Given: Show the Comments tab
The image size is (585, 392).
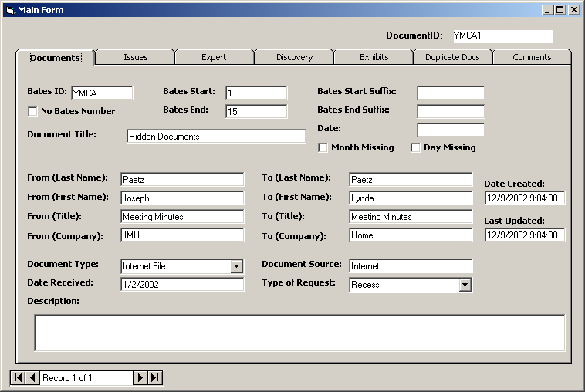Looking at the screenshot, I should click(532, 57).
